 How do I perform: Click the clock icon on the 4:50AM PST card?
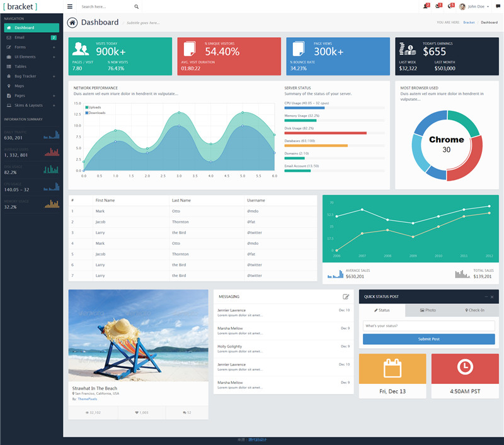click(465, 368)
